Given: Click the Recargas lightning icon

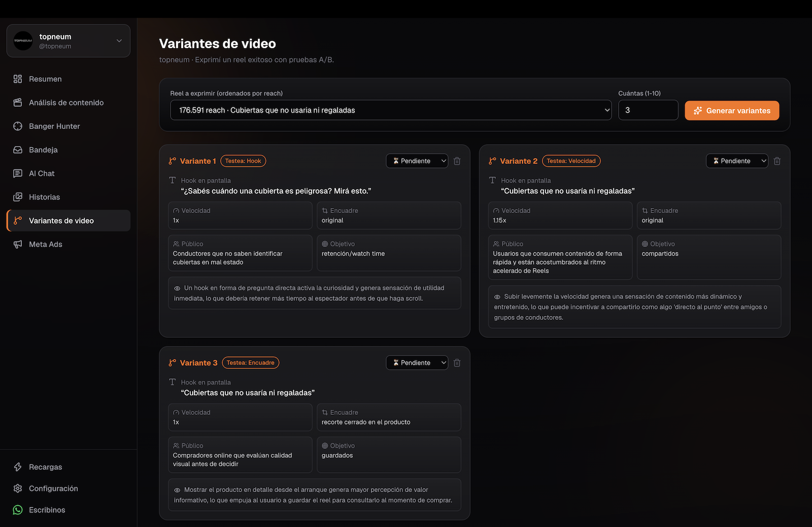Looking at the screenshot, I should (x=18, y=467).
